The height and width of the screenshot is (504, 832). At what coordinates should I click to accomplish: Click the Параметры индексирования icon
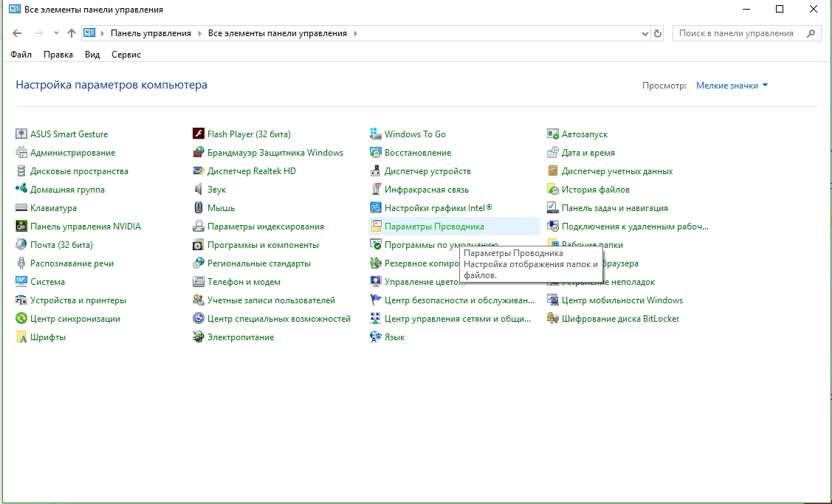click(199, 227)
